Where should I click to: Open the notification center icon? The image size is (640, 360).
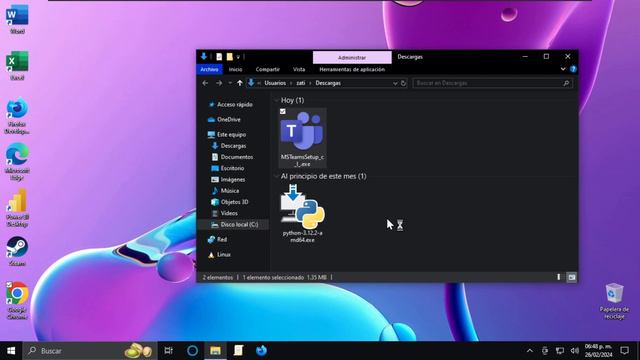624,351
